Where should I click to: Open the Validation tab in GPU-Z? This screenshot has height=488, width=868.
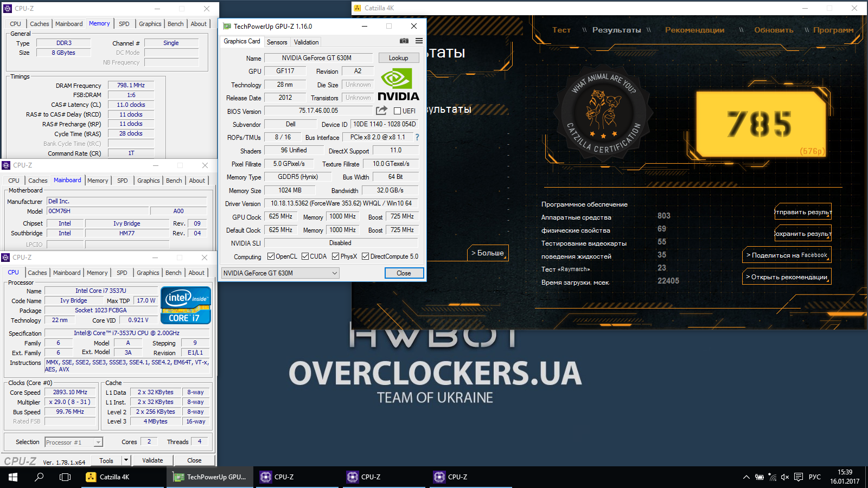[x=306, y=42]
